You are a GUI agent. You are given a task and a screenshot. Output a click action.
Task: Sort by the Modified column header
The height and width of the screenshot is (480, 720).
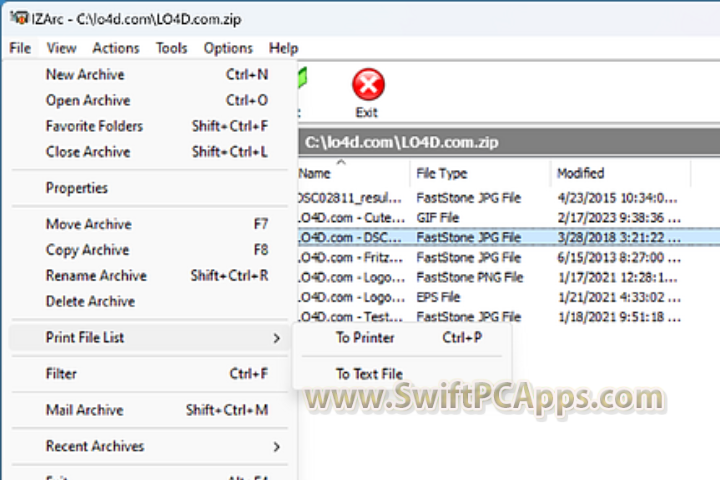coord(621,173)
